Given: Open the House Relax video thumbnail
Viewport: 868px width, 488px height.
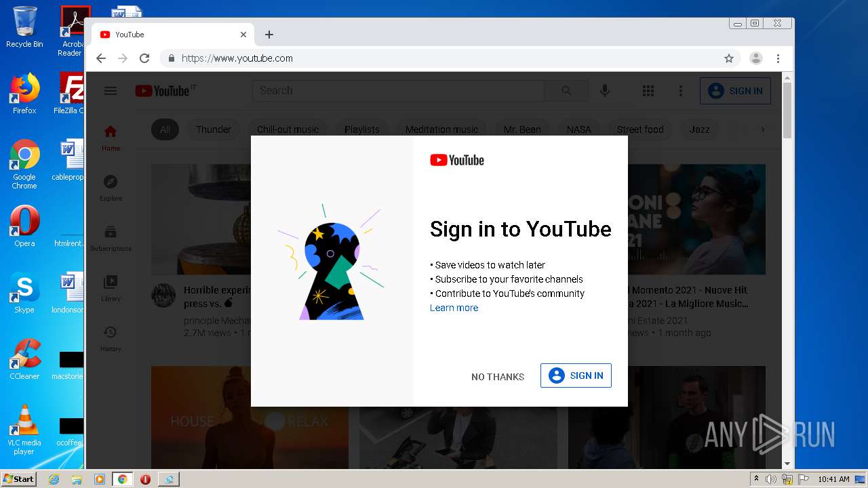Looking at the screenshot, I should (250, 418).
